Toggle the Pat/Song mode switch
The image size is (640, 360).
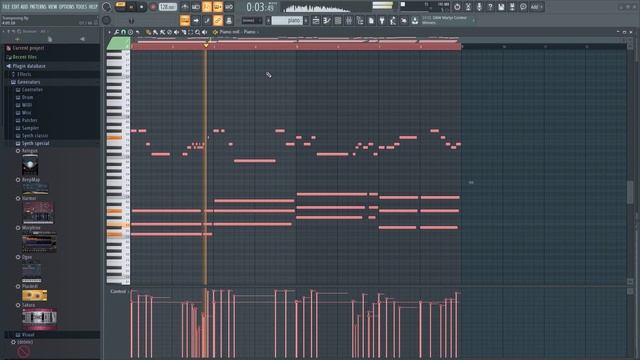click(x=120, y=6)
